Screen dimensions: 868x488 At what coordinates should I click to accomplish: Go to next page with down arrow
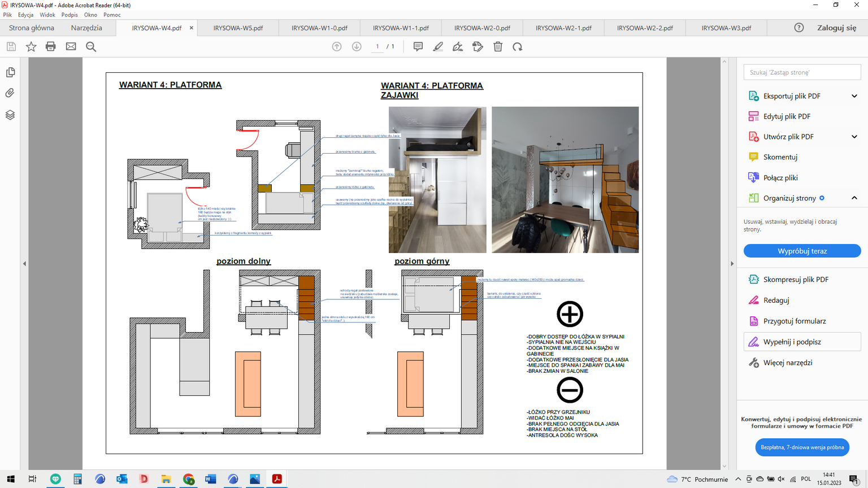click(x=357, y=47)
